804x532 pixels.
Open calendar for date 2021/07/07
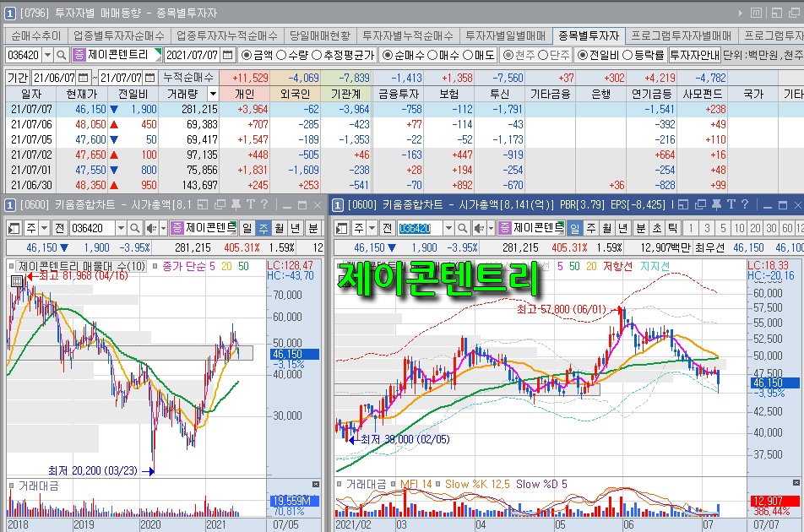228,54
